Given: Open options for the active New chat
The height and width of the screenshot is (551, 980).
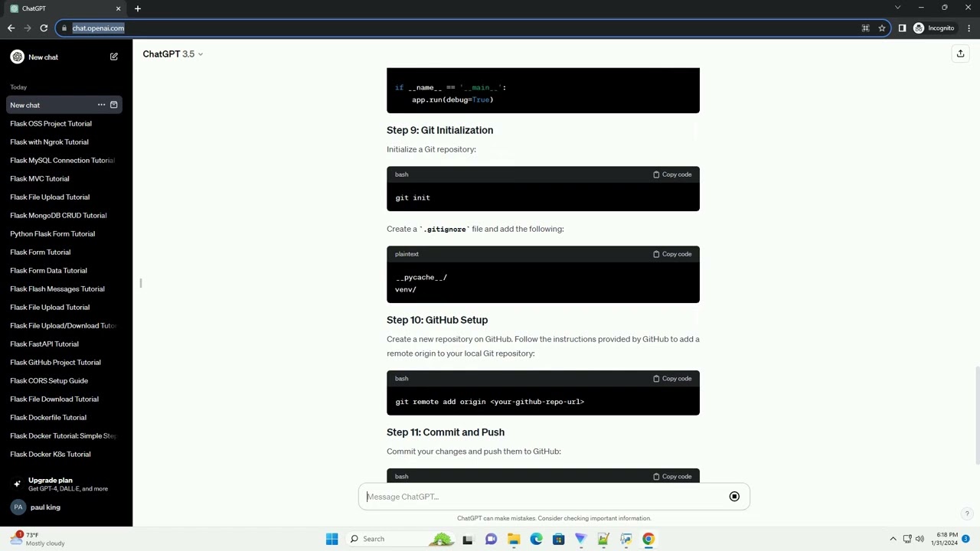Looking at the screenshot, I should [x=101, y=105].
